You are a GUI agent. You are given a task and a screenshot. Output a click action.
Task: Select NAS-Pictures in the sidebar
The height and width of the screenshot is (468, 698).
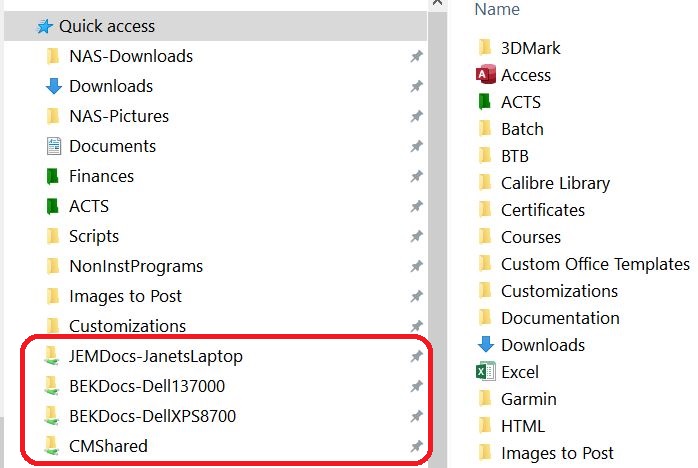(x=119, y=116)
